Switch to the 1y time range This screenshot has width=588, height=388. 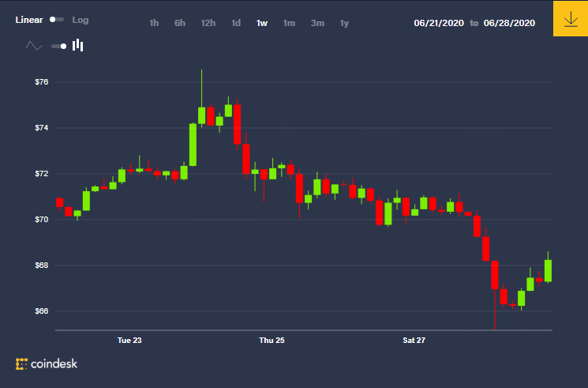[344, 23]
